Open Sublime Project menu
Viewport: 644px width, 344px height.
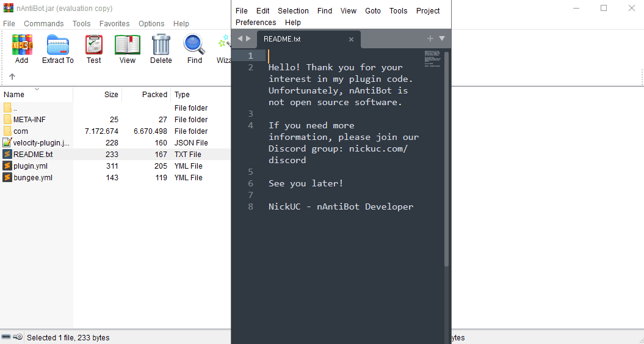click(427, 10)
